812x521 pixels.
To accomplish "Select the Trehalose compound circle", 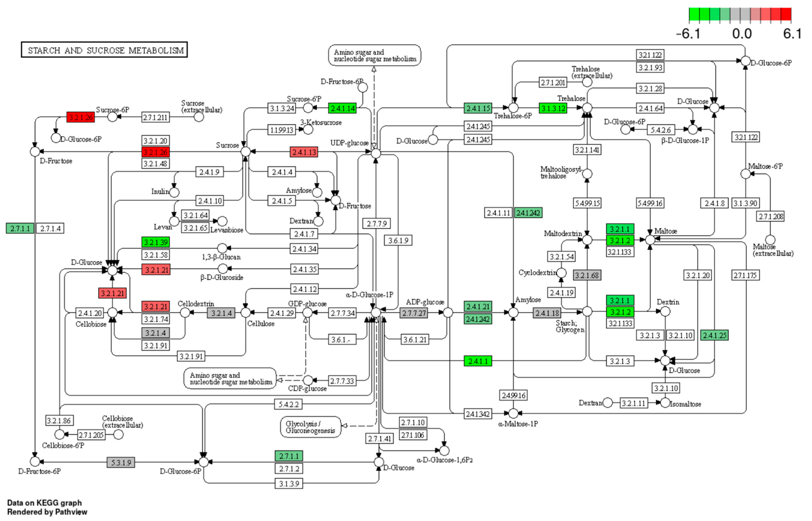I will pos(587,108).
